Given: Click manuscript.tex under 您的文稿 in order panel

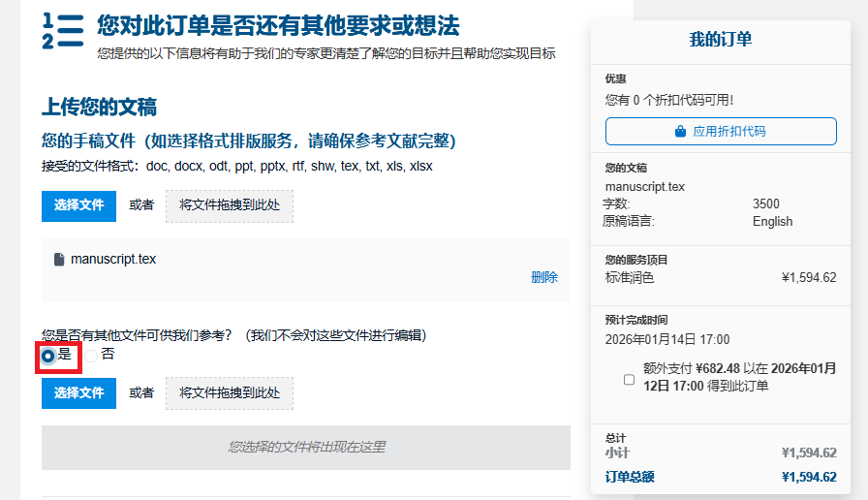Looking at the screenshot, I should tap(645, 187).
